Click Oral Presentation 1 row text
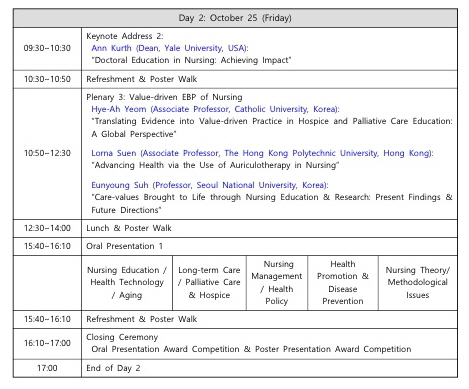The image size is (469, 389). tap(124, 246)
